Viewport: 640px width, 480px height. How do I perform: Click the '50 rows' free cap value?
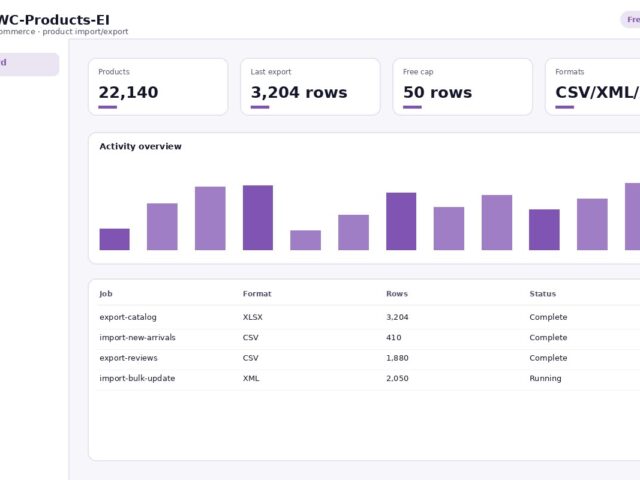pyautogui.click(x=437, y=93)
